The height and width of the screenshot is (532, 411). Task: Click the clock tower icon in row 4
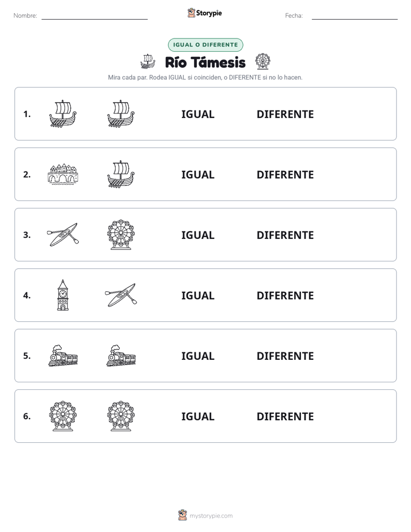coord(63,295)
